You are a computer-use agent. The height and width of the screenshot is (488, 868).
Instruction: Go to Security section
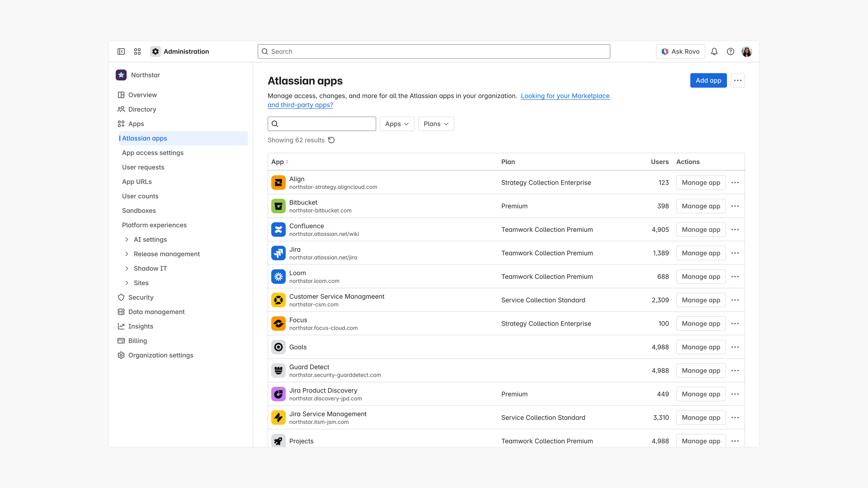click(141, 297)
